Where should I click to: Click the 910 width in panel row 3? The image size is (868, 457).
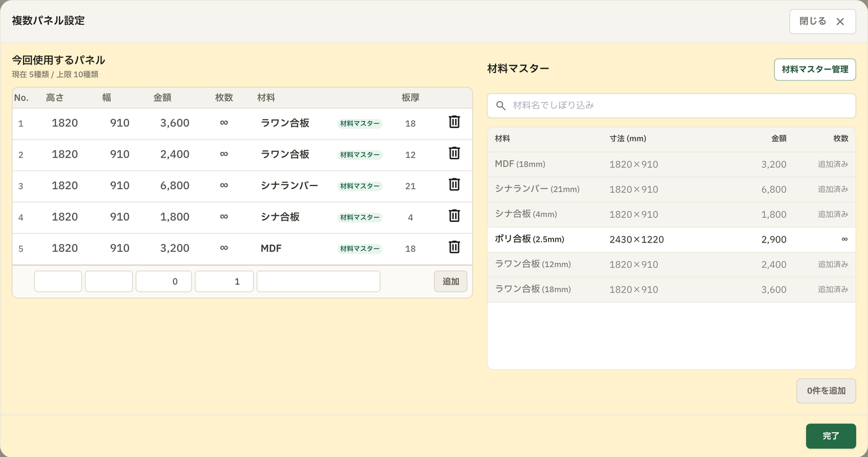(x=120, y=185)
